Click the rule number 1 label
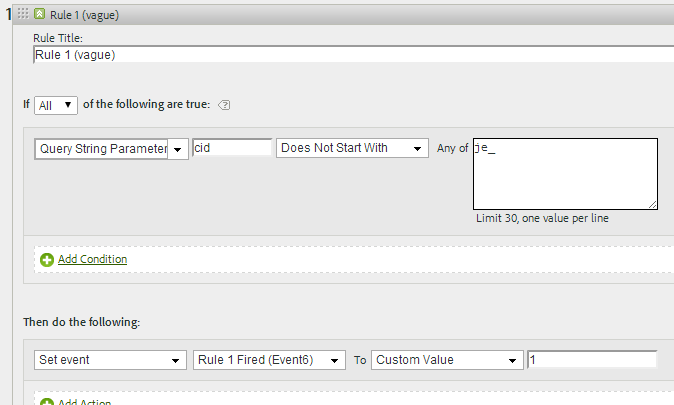The image size is (674, 405). click(x=8, y=16)
